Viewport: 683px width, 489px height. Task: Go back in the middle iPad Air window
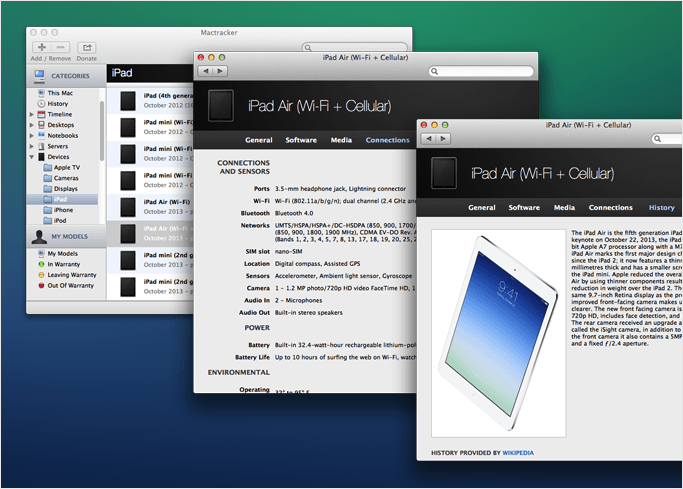[x=206, y=71]
